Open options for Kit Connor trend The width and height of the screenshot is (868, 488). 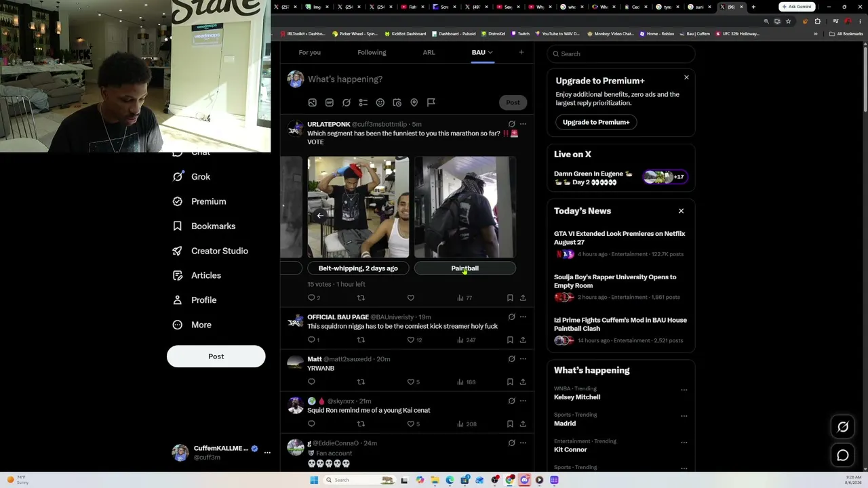(684, 442)
